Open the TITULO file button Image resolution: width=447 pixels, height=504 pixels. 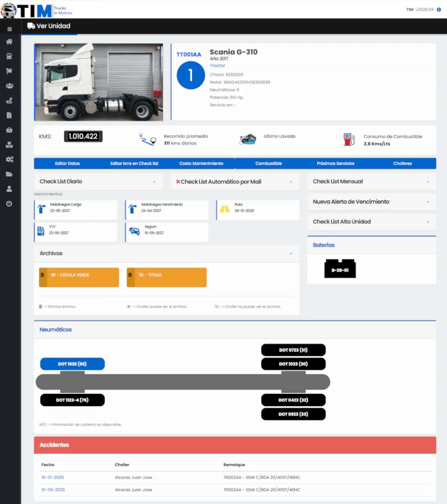tap(167, 277)
